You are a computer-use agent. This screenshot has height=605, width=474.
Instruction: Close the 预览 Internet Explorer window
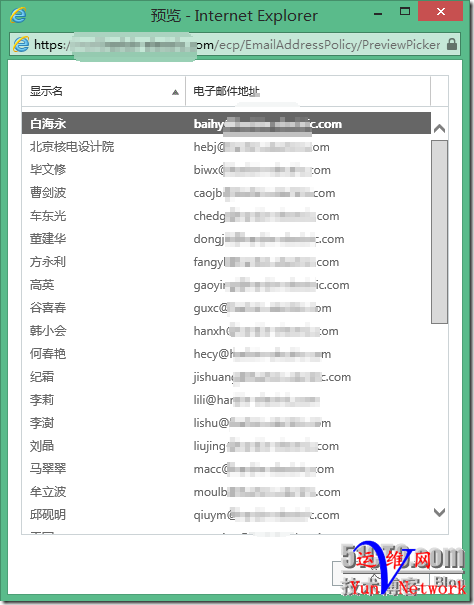[441, 12]
